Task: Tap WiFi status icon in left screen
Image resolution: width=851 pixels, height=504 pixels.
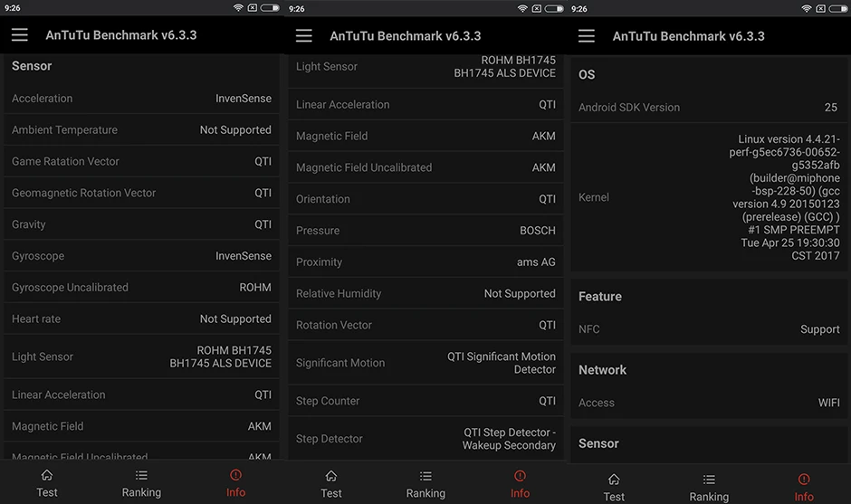Action: point(238,7)
